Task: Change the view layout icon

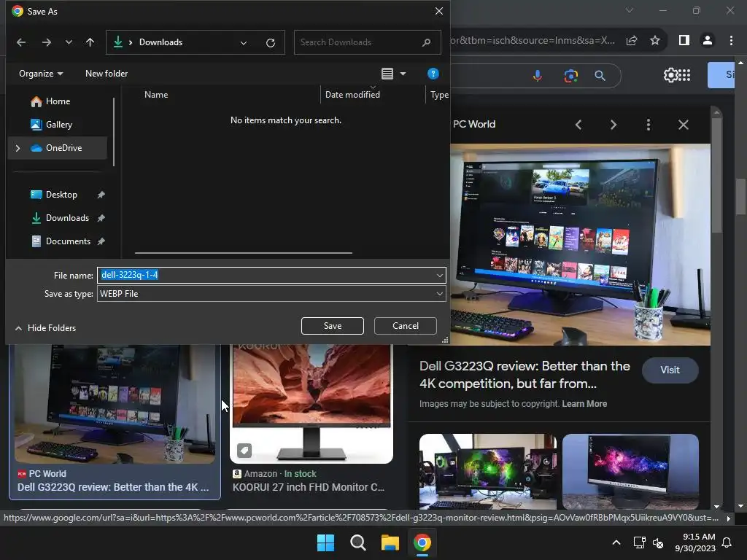Action: click(387, 74)
